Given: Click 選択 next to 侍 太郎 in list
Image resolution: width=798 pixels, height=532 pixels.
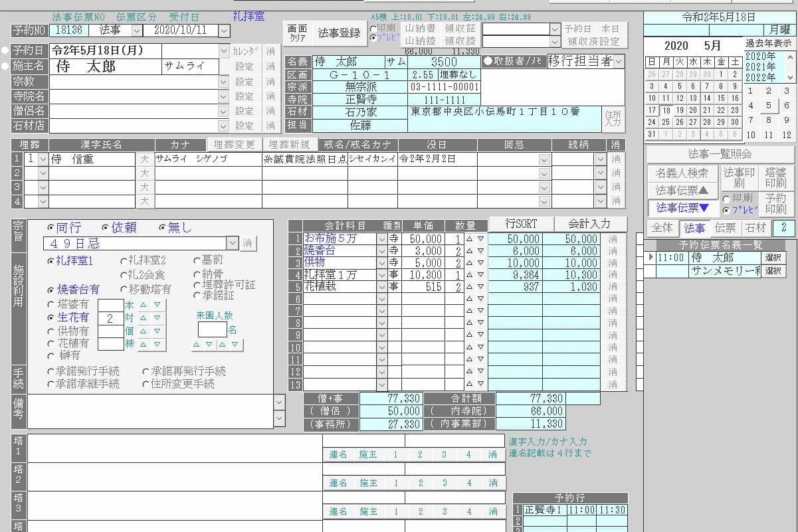Looking at the screenshot, I should [x=773, y=258].
